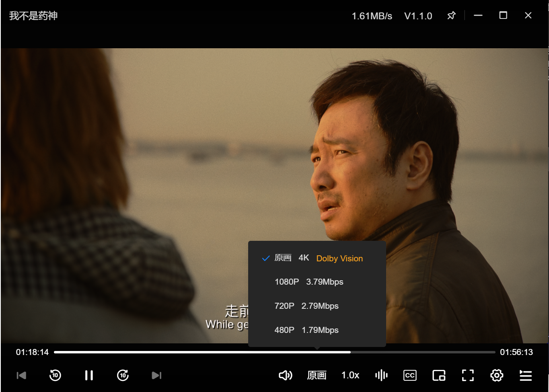Close the player window
Viewport: 549px width, 392px height.
click(528, 15)
